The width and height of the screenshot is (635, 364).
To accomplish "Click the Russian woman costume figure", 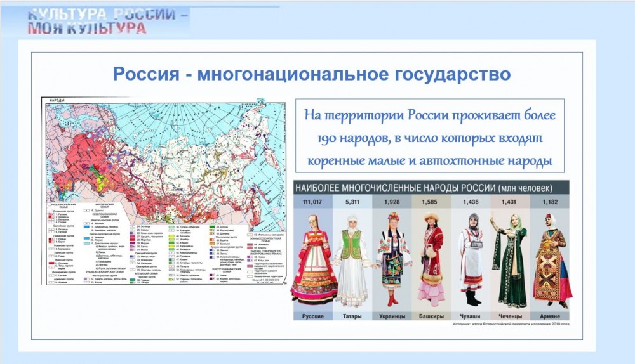I will [x=314, y=259].
